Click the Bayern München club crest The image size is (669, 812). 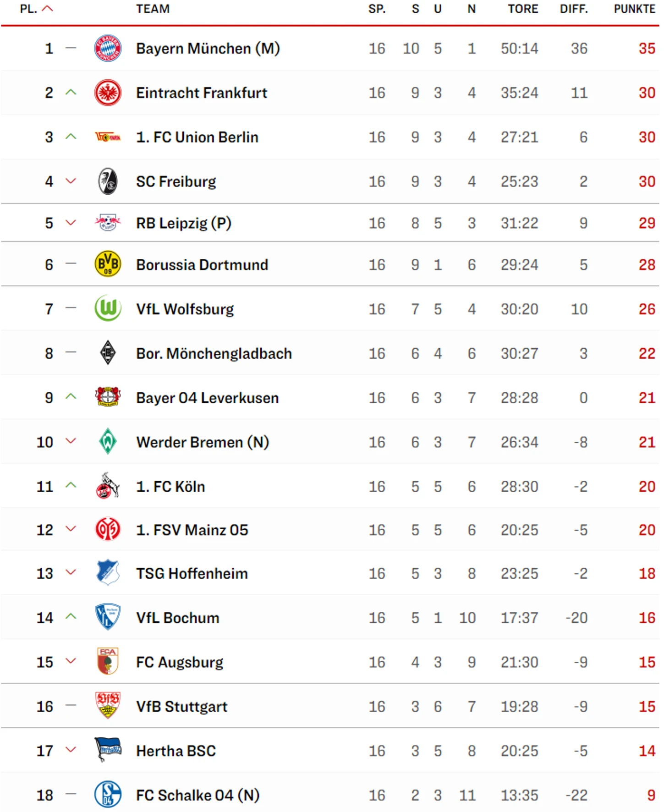coord(108,48)
